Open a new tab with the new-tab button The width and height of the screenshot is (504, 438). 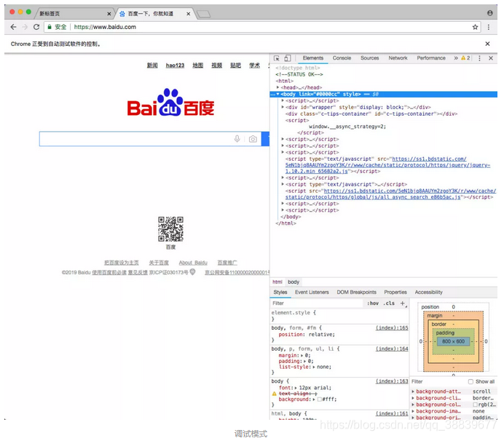pyautogui.click(x=203, y=14)
